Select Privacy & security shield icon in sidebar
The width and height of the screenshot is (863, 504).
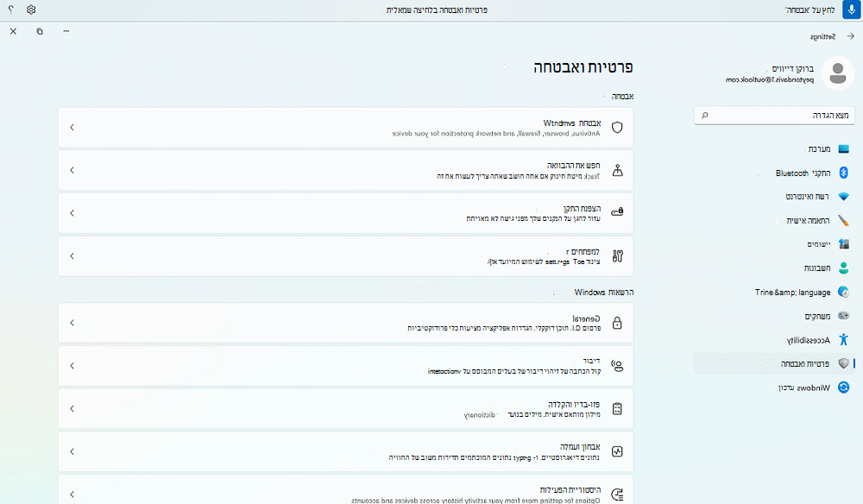click(844, 363)
